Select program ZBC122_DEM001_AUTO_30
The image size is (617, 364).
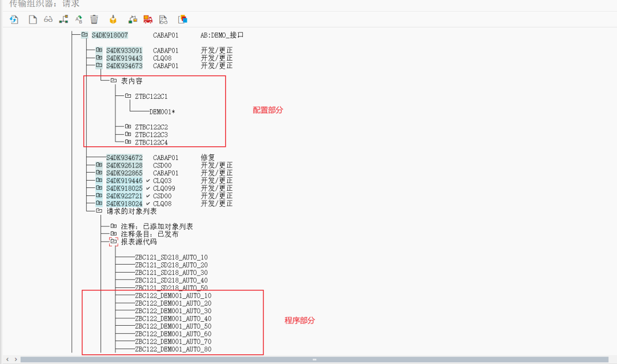173,311
